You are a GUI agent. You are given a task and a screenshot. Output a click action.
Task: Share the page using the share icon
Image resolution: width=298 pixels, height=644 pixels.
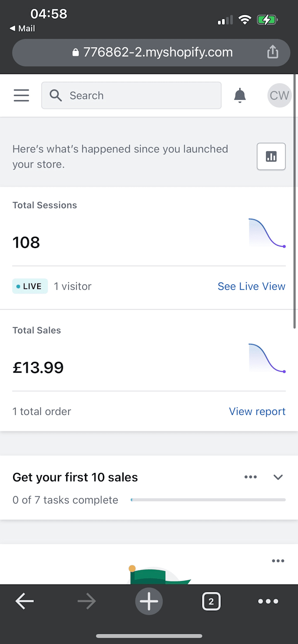click(273, 52)
